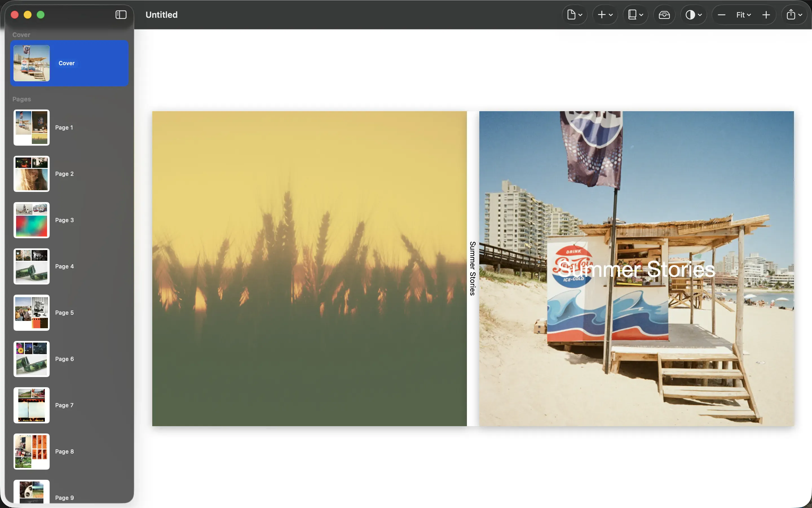This screenshot has height=508, width=812.
Task: Select the Cover thumbnail in sidebar
Action: click(32, 63)
